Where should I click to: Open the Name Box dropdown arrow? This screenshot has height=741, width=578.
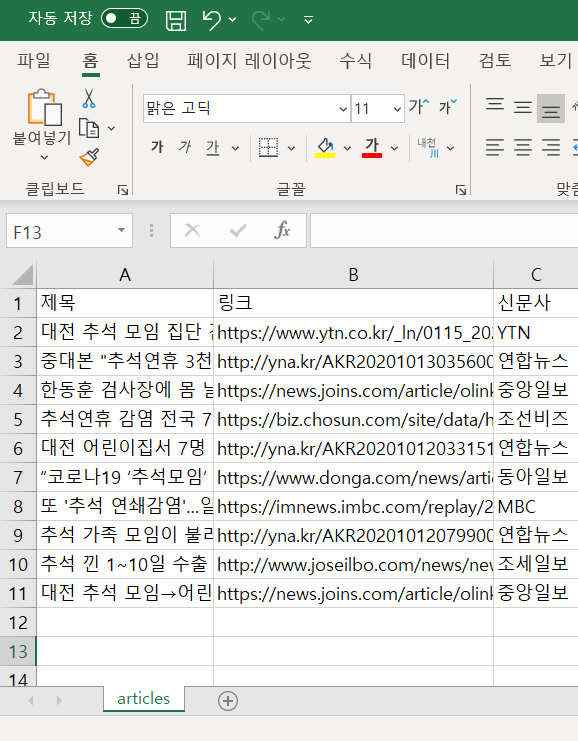tap(121, 231)
